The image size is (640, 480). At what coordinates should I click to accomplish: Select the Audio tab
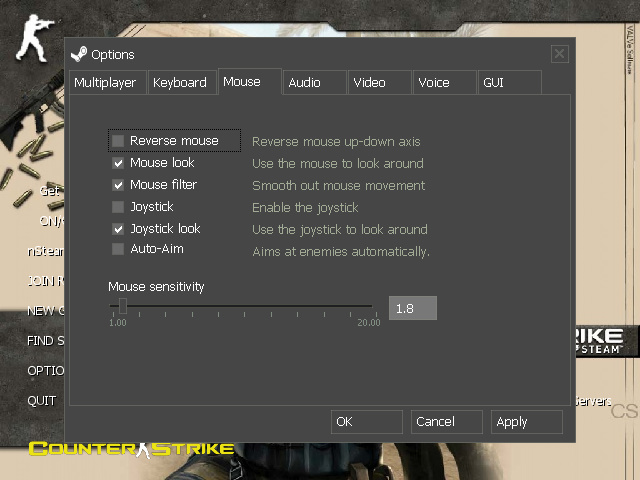(305, 83)
